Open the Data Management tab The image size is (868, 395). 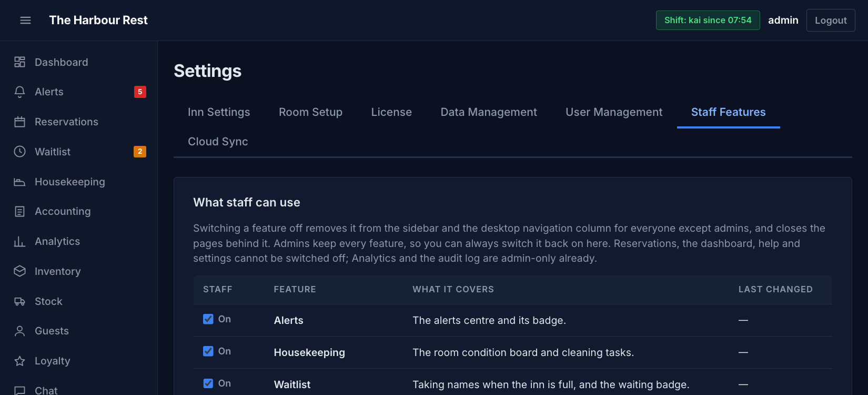click(x=489, y=112)
